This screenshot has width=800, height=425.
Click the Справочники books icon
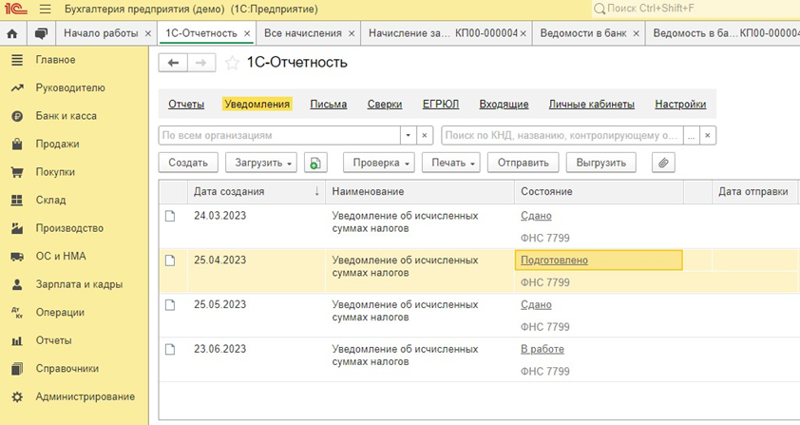17,368
